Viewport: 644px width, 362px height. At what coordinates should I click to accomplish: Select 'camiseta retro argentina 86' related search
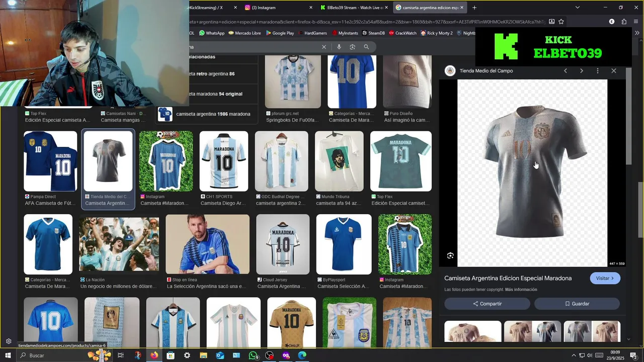point(223,74)
